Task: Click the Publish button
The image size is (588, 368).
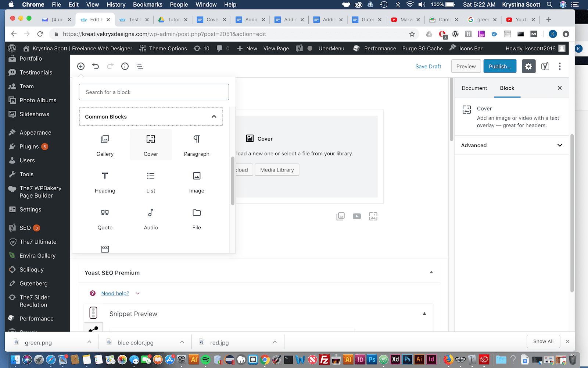Action: tap(500, 66)
